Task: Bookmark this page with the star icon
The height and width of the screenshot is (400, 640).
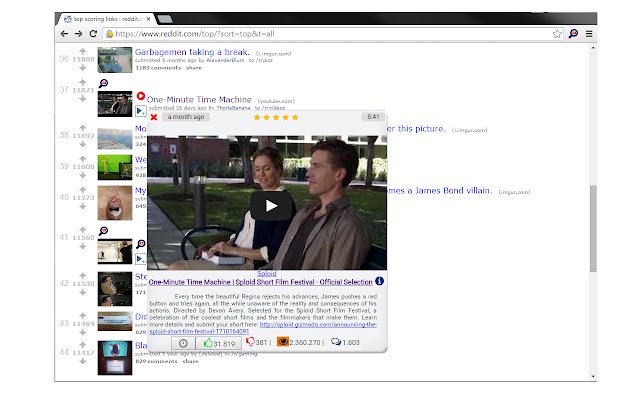Action: (x=557, y=34)
